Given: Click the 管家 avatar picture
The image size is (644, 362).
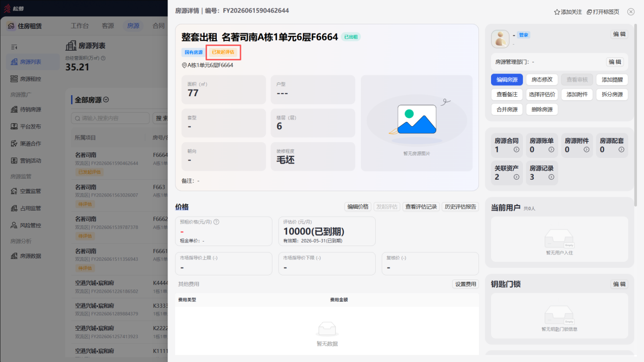Looking at the screenshot, I should (500, 39).
